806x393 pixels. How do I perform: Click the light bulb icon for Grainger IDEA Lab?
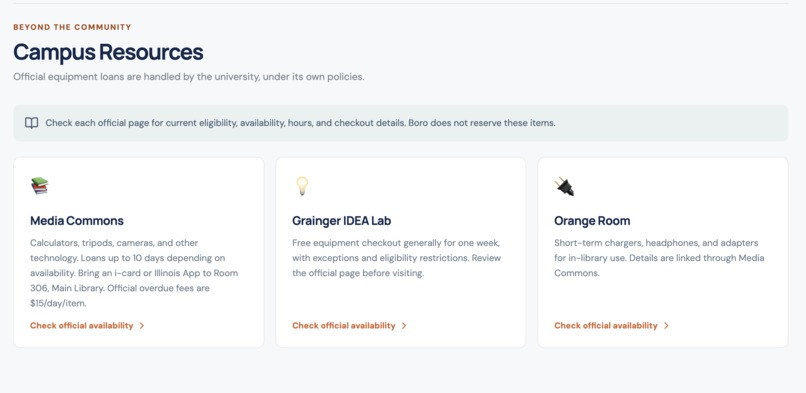click(x=302, y=185)
